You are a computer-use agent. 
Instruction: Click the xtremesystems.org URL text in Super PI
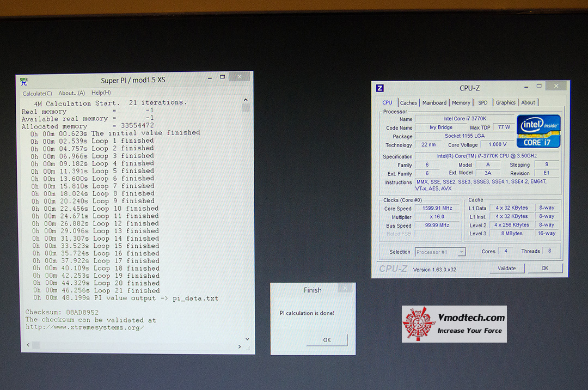[x=85, y=327]
